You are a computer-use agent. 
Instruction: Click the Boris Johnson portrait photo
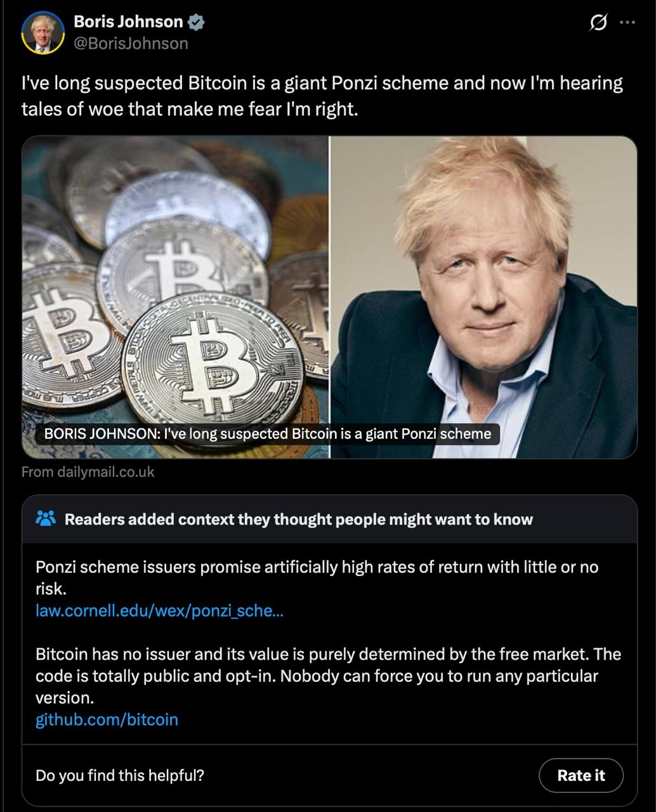point(483,297)
